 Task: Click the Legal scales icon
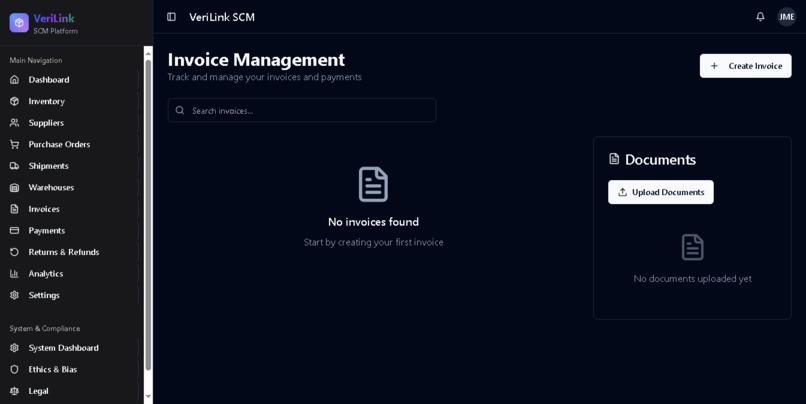pyautogui.click(x=14, y=391)
